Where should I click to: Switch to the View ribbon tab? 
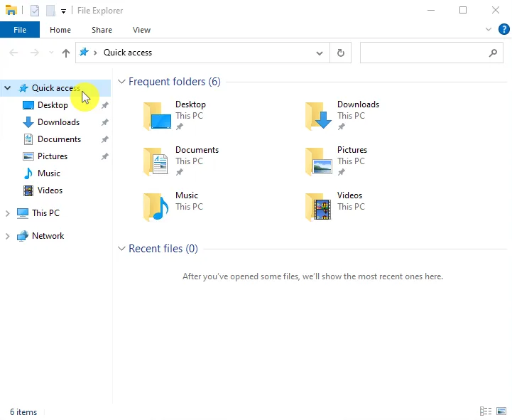coord(142,30)
